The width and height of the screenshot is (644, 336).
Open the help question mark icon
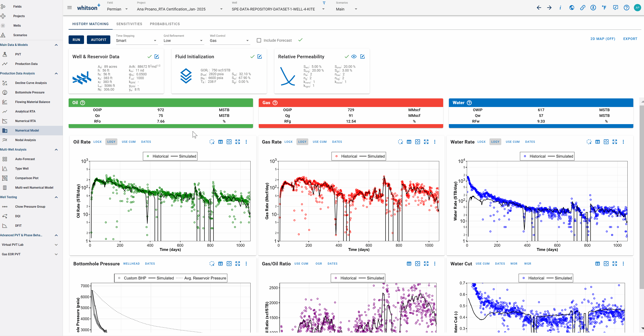coord(626,8)
